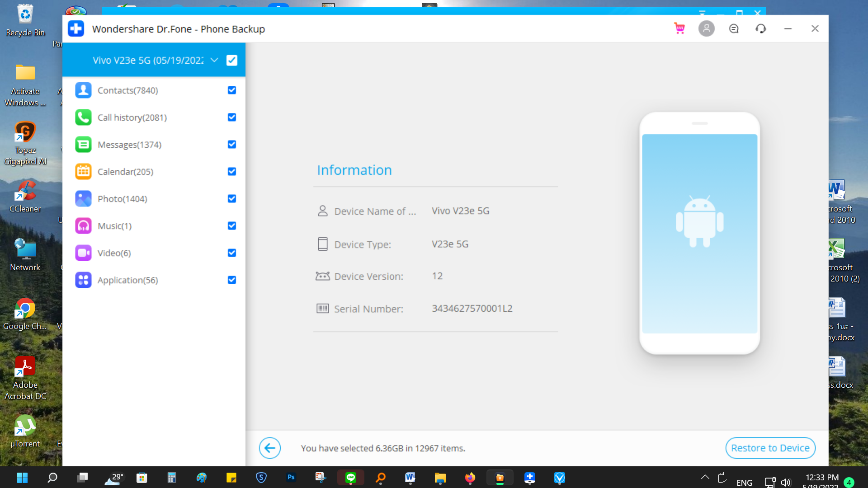Select Music(1) label

tap(114, 226)
